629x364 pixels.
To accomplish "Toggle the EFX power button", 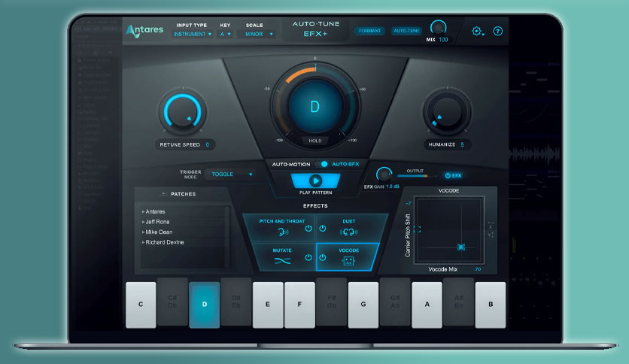I will click(x=453, y=175).
